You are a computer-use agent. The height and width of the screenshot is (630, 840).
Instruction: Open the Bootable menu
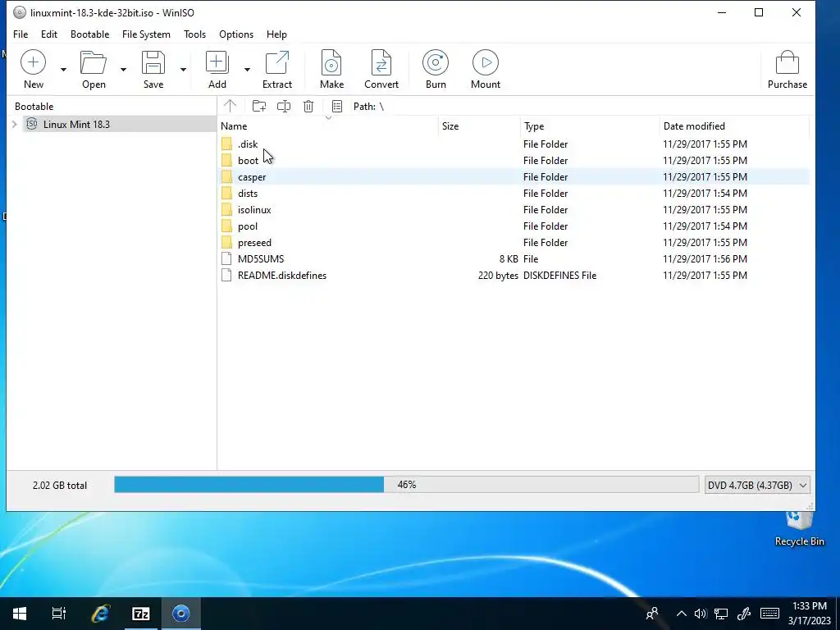click(89, 34)
